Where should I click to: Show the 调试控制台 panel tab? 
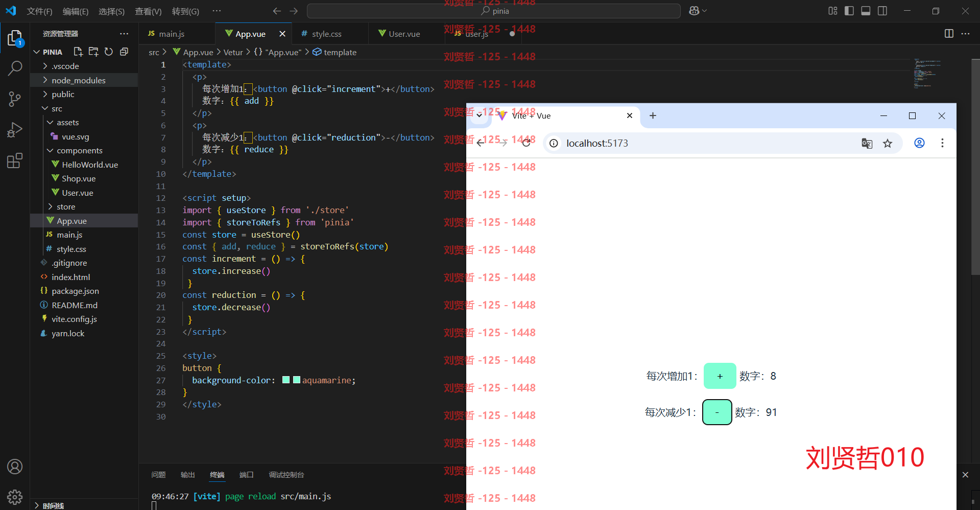pos(286,475)
